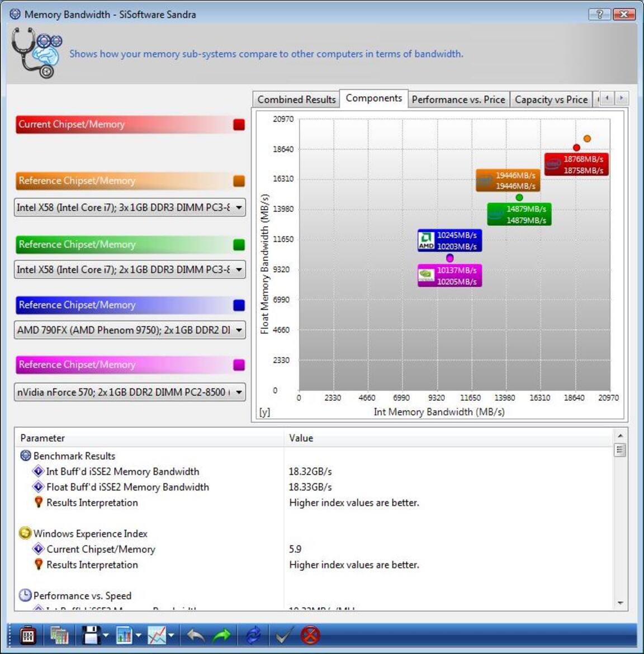Click diamond icon beside Int Buff'd iSSE2 row
Viewport: 644px width, 654px height.
coord(39,471)
